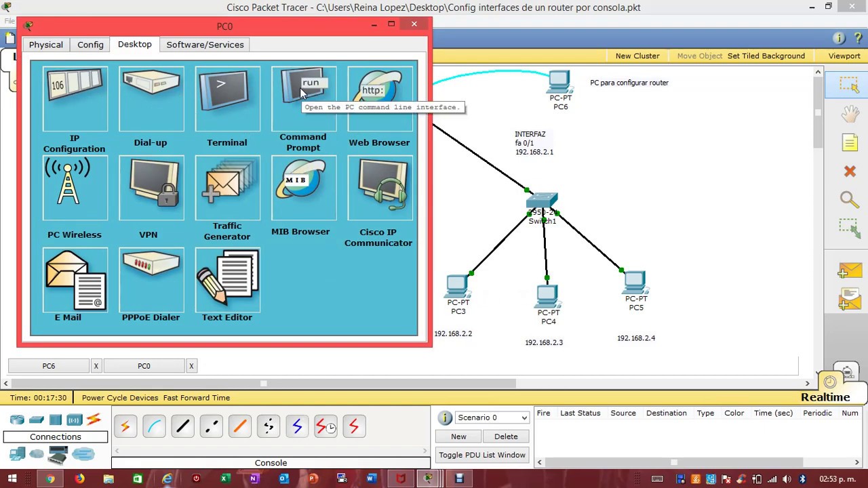Launch Cisco IP Communicator
868x488 pixels.
coord(380,188)
